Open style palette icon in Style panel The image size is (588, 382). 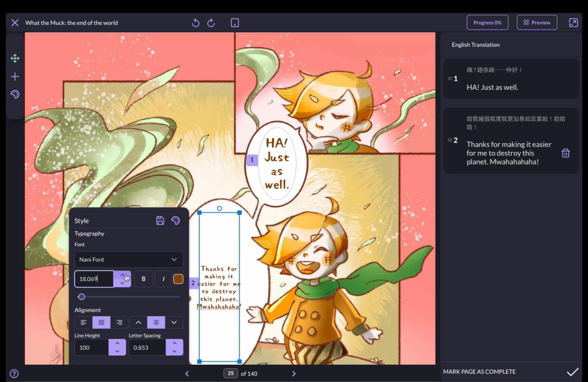click(x=175, y=220)
